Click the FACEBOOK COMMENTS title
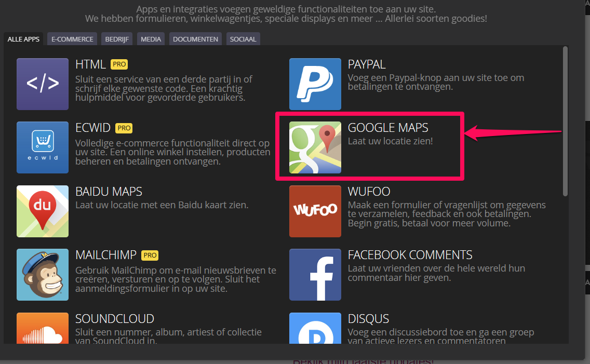The width and height of the screenshot is (590, 364). click(x=410, y=255)
